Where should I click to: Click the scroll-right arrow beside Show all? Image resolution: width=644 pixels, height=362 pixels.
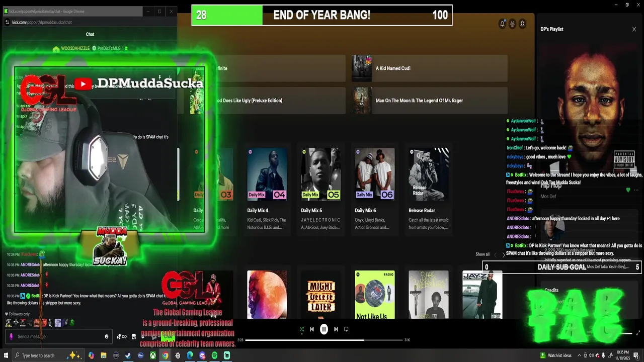503,255
